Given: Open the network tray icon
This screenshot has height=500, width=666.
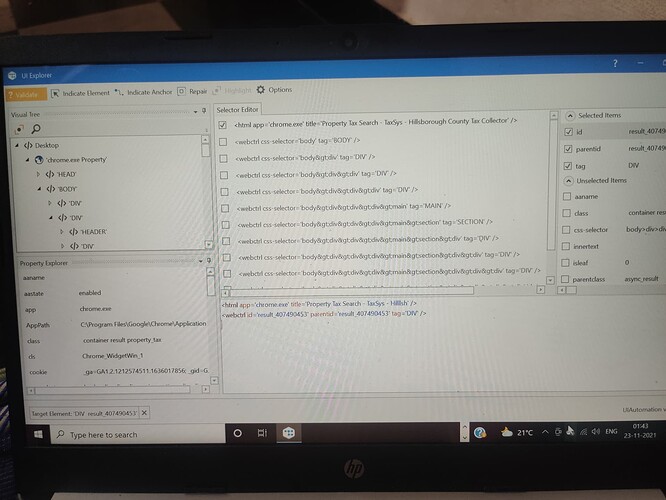Looking at the screenshot, I should (x=584, y=432).
